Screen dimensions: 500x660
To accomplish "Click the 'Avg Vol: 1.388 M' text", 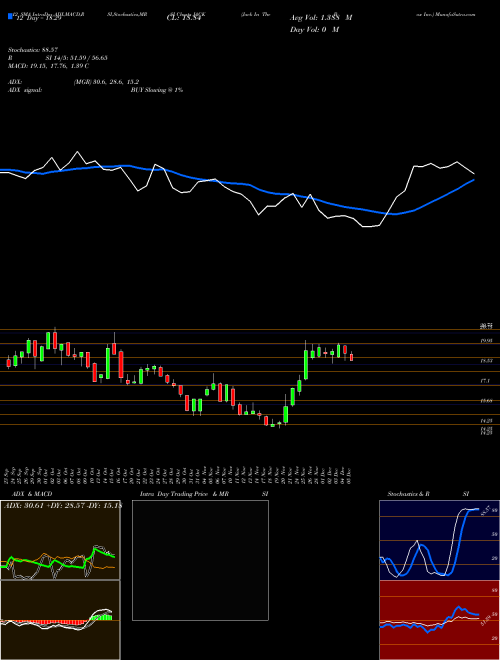I will pyautogui.click(x=321, y=18).
